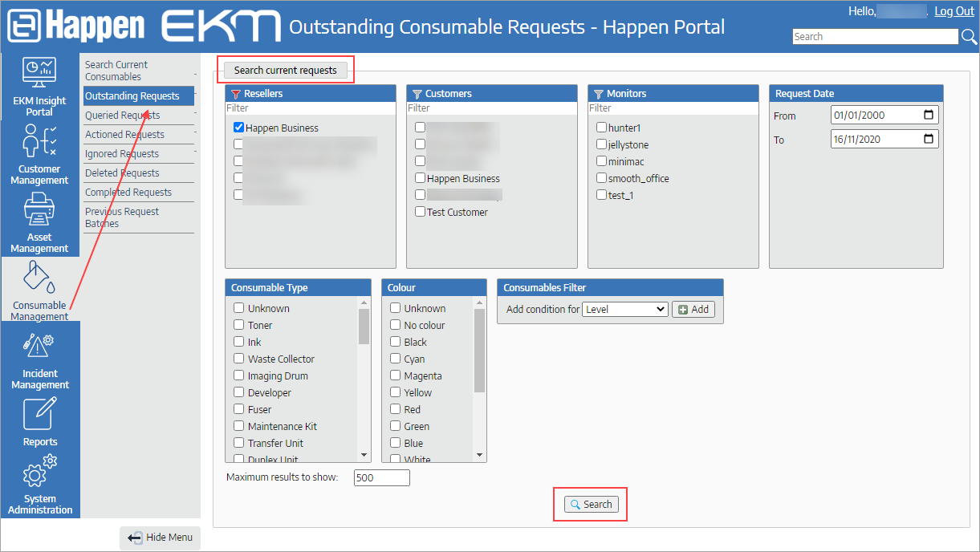Check Yellow colour checkbox
The width and height of the screenshot is (980, 552).
(396, 392)
